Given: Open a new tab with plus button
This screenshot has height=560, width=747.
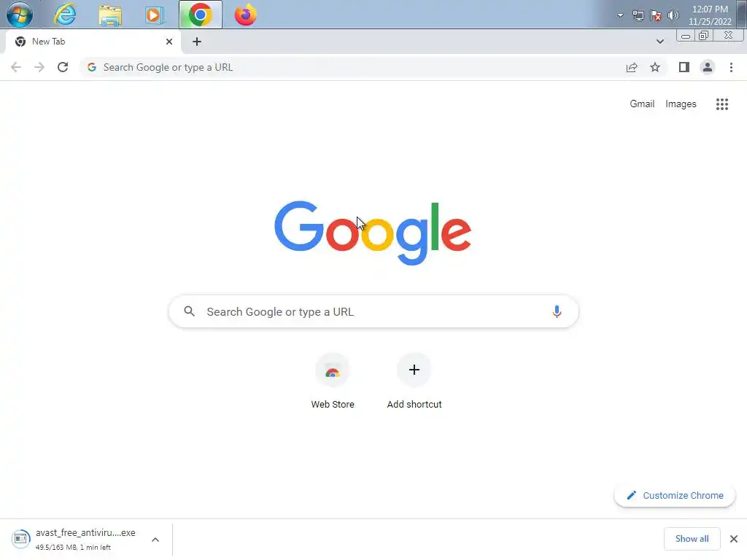Looking at the screenshot, I should pos(197,42).
